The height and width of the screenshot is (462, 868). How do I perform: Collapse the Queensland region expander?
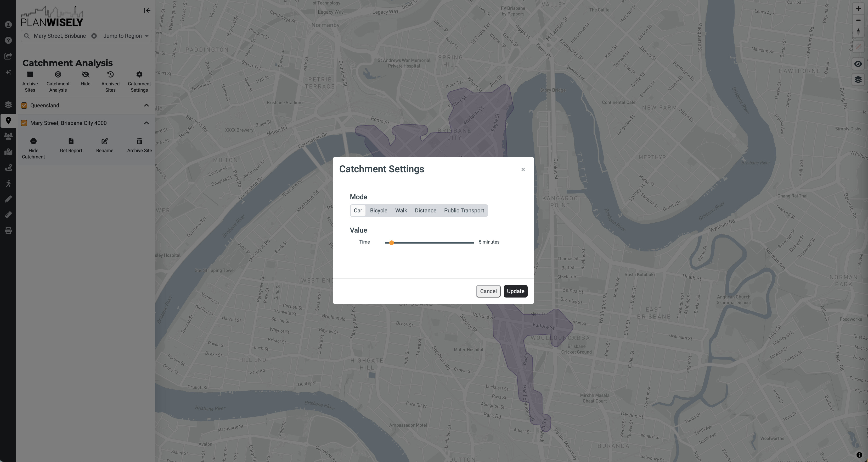click(x=147, y=105)
